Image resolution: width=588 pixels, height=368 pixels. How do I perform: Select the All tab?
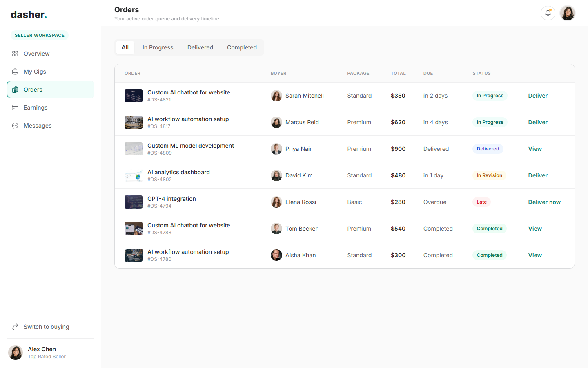[125, 47]
